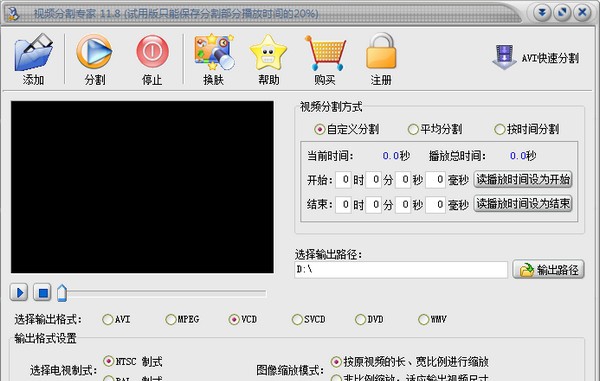Screen dimensions: 600x381
Task: Stop the preview playback
Action: pyautogui.click(x=42, y=293)
